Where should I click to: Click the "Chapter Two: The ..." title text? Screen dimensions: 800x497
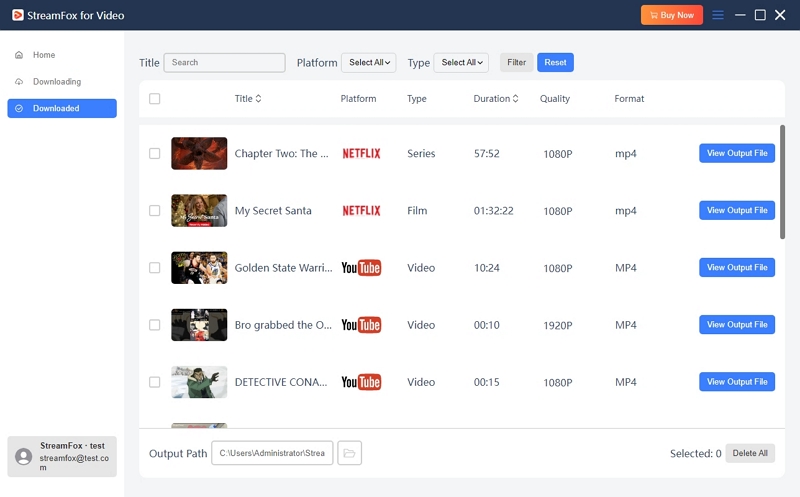282,154
